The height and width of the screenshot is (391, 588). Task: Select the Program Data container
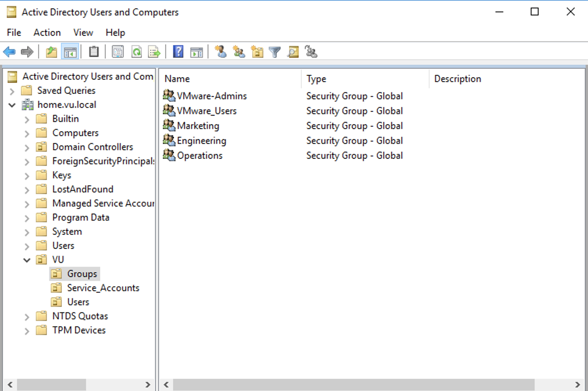(81, 217)
